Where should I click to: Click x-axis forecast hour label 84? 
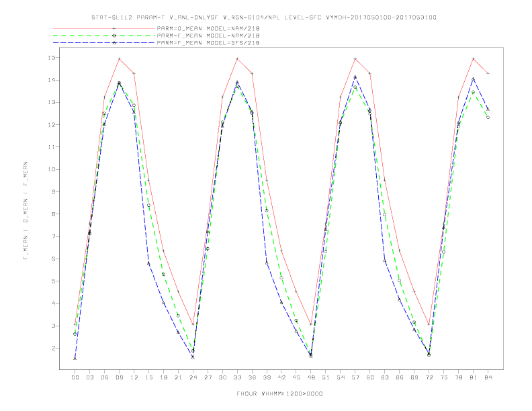pyautogui.click(x=488, y=377)
